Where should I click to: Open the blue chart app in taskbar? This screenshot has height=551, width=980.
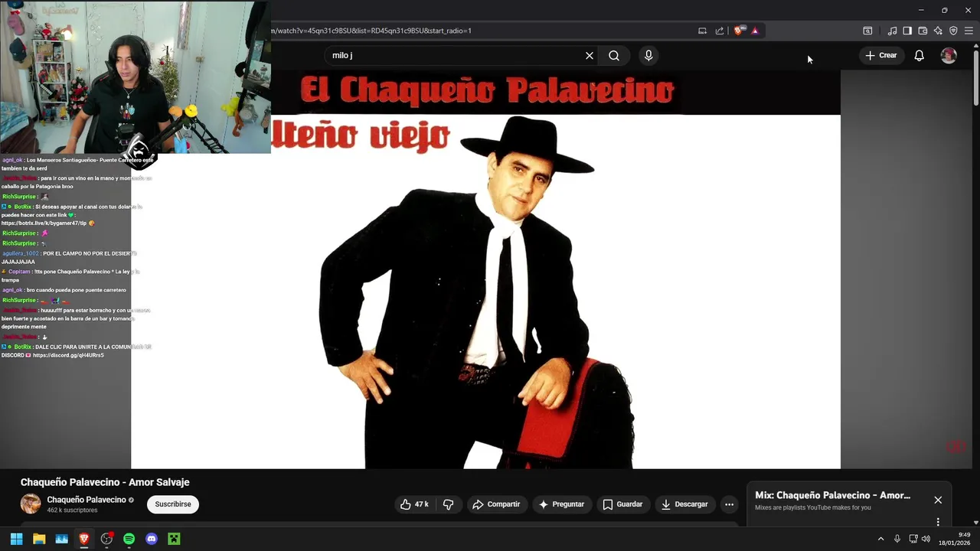[61, 539]
